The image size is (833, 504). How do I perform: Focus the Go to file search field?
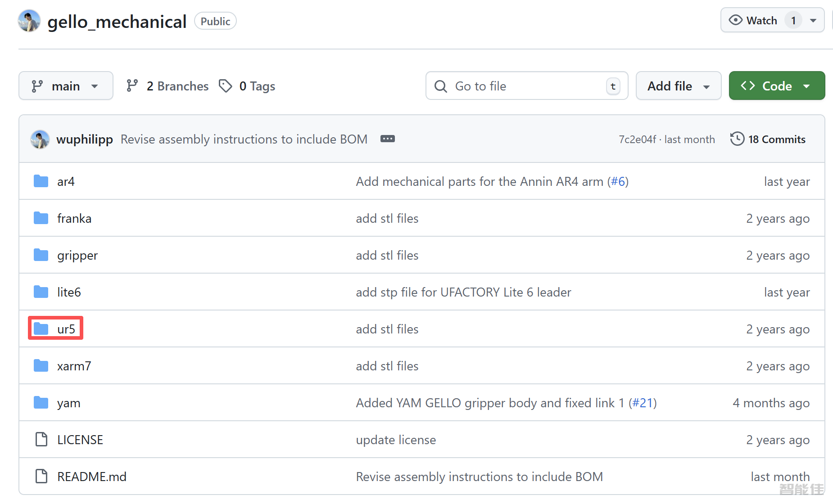pyautogui.click(x=526, y=86)
